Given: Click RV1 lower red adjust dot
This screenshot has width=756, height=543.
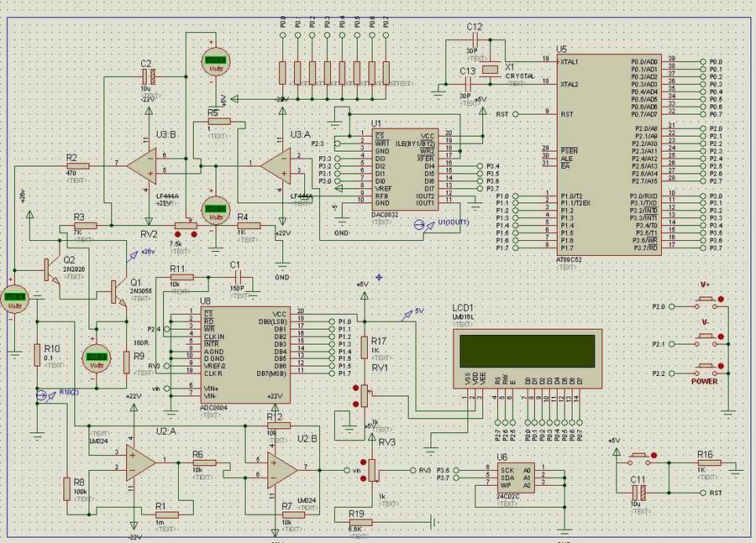Looking at the screenshot, I should pyautogui.click(x=356, y=404).
